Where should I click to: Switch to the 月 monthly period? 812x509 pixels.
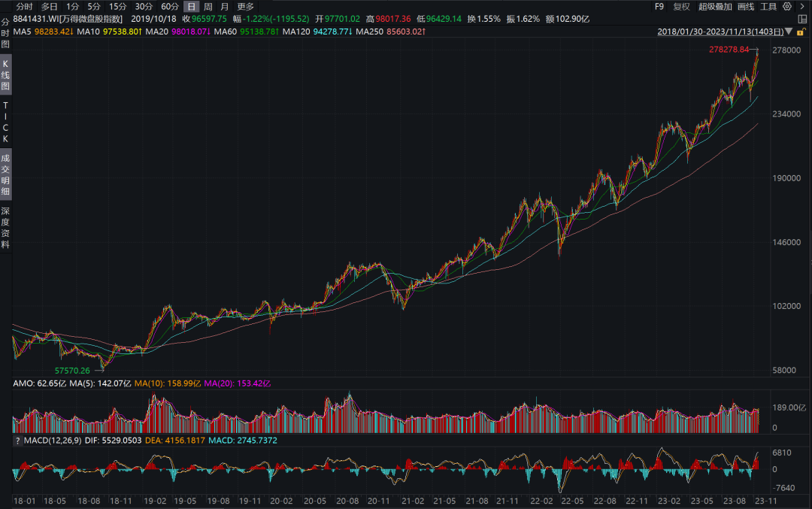click(225, 7)
